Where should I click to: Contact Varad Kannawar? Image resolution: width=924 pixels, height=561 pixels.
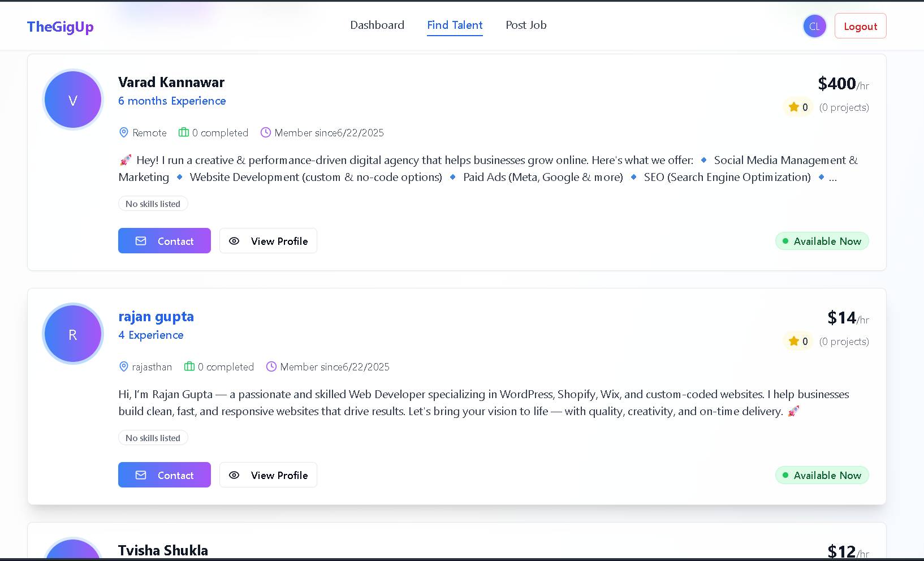(x=165, y=241)
